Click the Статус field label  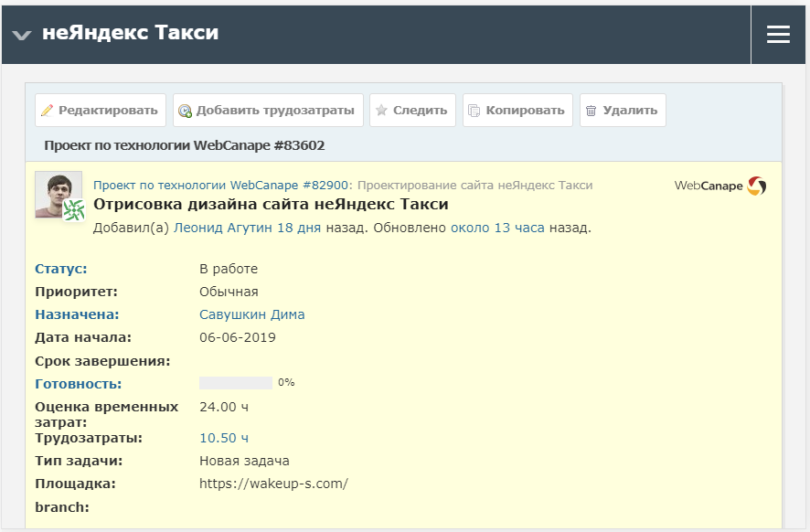pyautogui.click(x=61, y=269)
